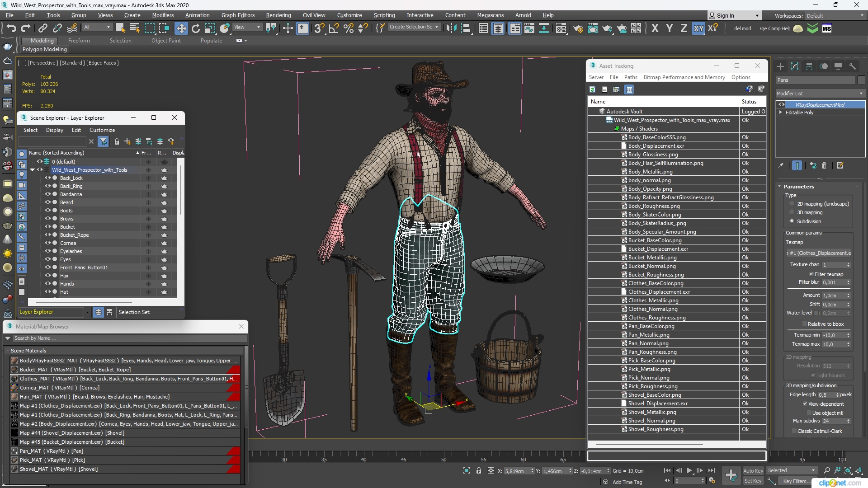This screenshot has height=488, width=868.
Task: Click the filter funnel icon in Scene Explorer
Action: pyautogui.click(x=103, y=141)
